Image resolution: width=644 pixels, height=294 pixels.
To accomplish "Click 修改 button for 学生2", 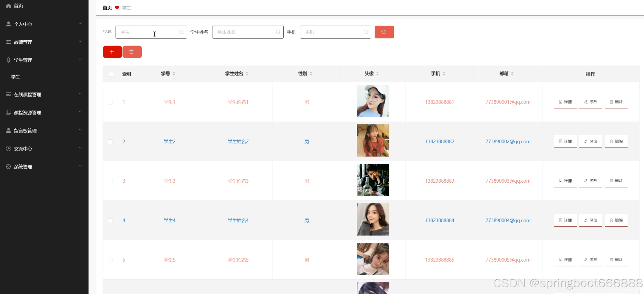I will [591, 141].
